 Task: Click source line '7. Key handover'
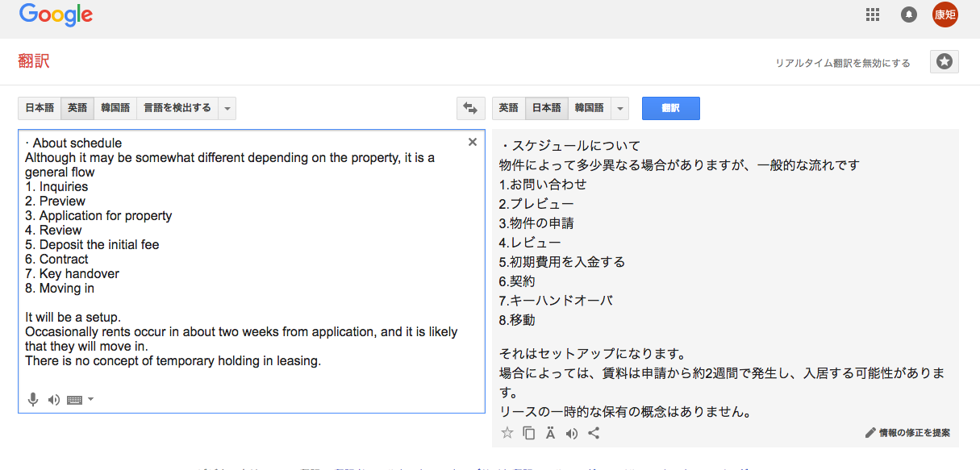pos(72,273)
